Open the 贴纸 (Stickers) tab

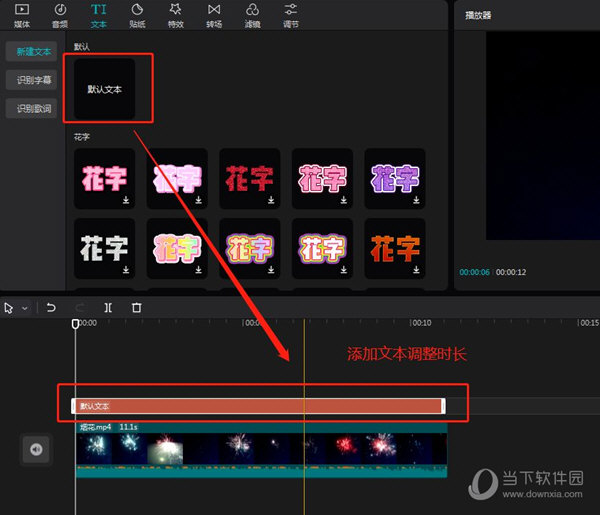tap(137, 15)
